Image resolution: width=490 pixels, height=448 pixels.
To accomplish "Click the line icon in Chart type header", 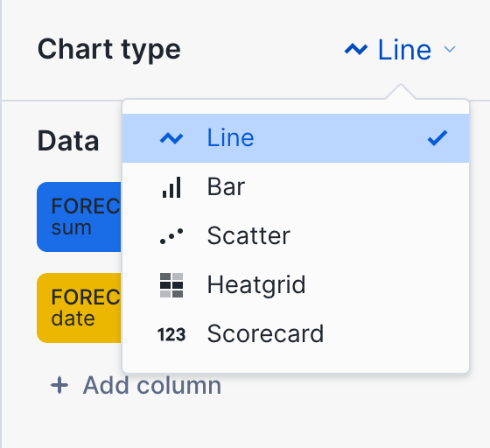I will pyautogui.click(x=356, y=50).
